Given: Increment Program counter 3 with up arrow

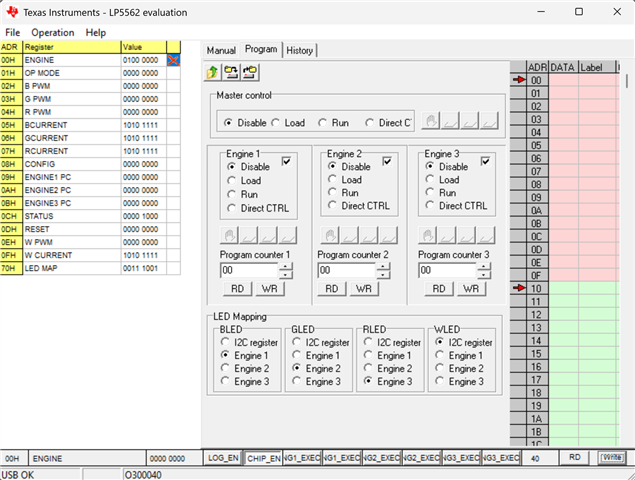Looking at the screenshot, I should pyautogui.click(x=484, y=267).
